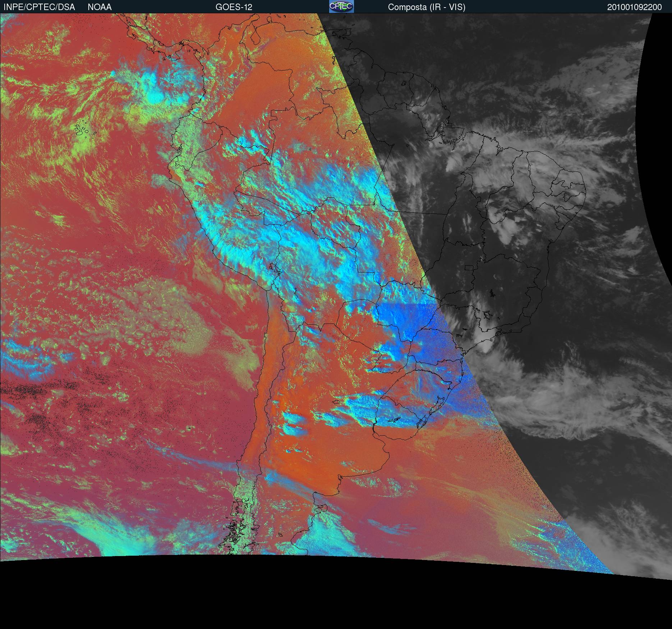Click the Composta (IR - VIS) title

(x=427, y=7)
